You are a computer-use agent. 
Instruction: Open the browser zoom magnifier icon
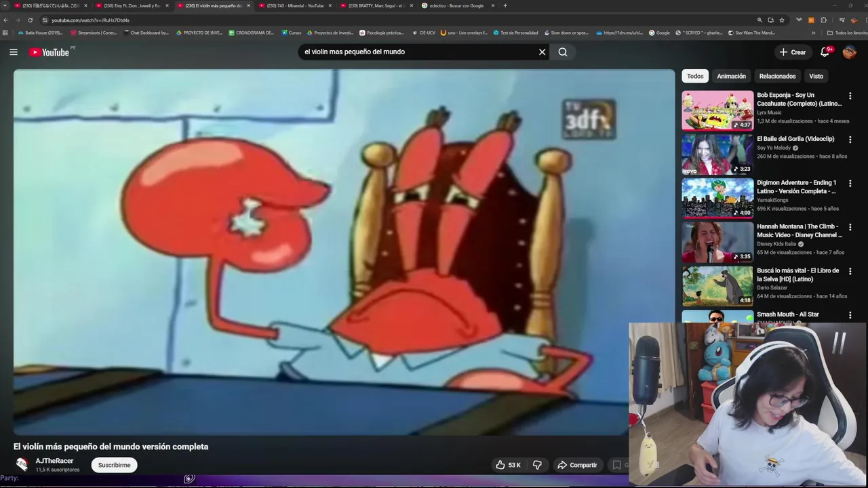pyautogui.click(x=759, y=20)
